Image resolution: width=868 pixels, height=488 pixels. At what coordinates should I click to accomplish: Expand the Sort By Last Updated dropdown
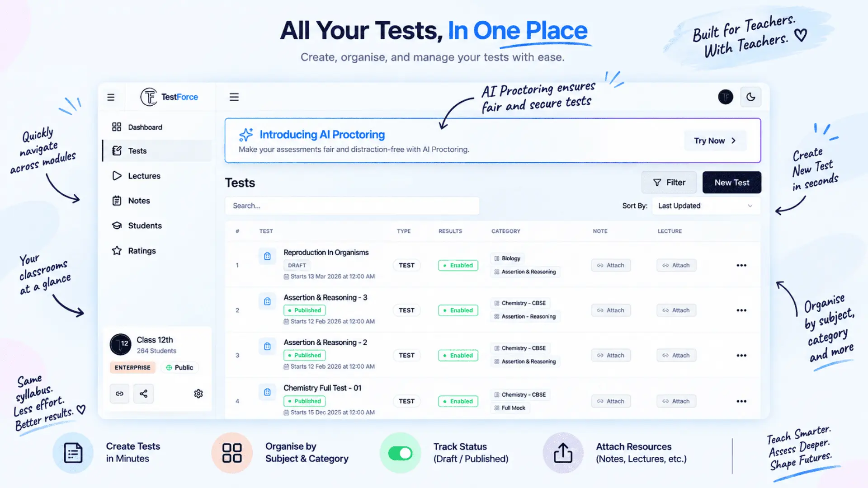706,206
